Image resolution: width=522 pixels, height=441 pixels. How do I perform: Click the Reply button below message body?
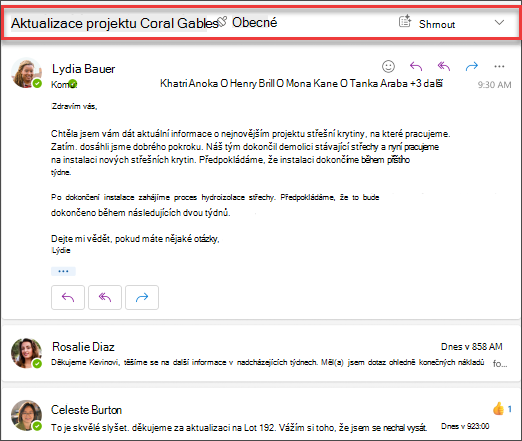pyautogui.click(x=68, y=297)
